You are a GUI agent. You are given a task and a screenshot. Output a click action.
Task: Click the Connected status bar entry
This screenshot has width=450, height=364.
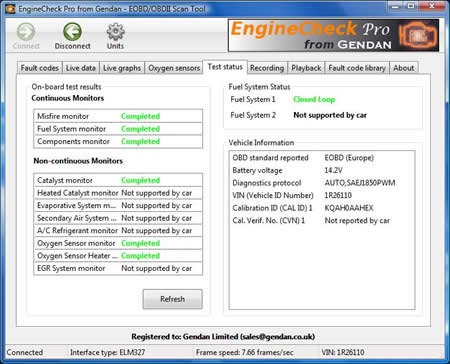(25, 352)
